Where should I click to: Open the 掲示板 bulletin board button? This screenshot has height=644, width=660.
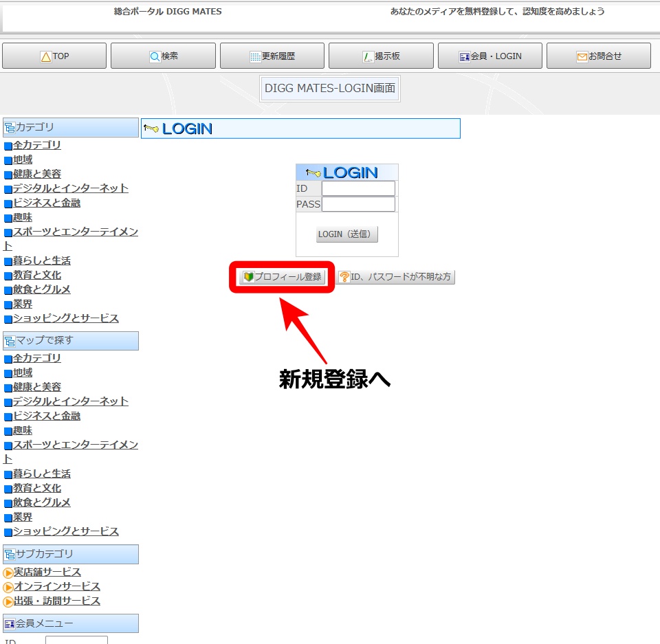pos(382,56)
